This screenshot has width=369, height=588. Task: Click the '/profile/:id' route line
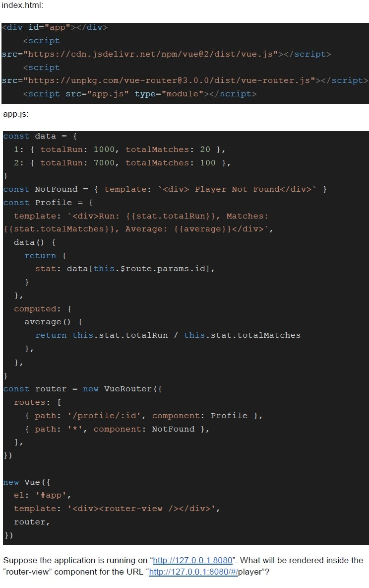143,416
